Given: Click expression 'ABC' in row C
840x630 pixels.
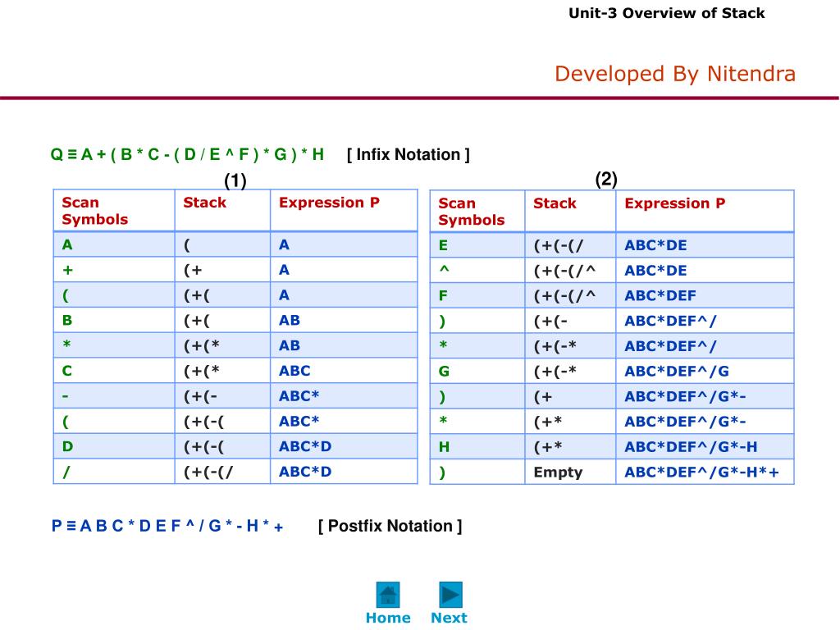Looking at the screenshot, I should pos(294,371).
